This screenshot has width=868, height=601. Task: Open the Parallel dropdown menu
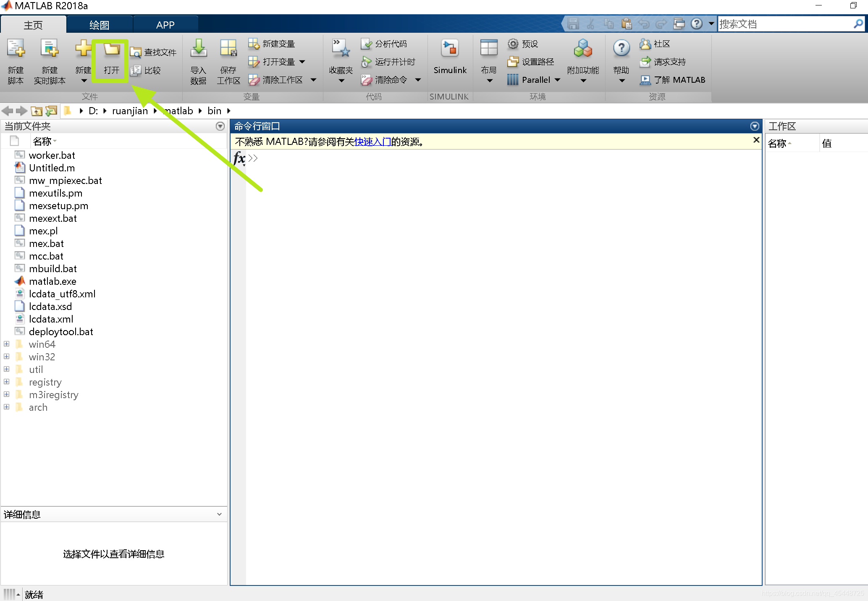(x=558, y=80)
